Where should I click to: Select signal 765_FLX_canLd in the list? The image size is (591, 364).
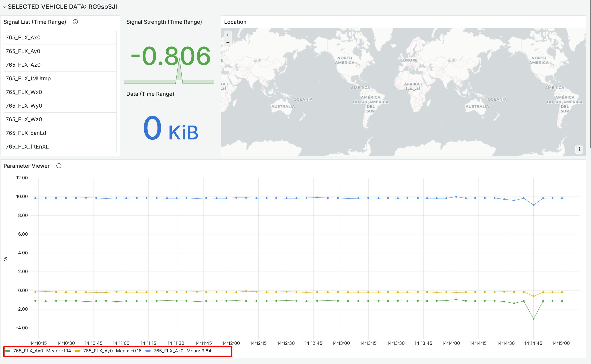(x=60, y=133)
